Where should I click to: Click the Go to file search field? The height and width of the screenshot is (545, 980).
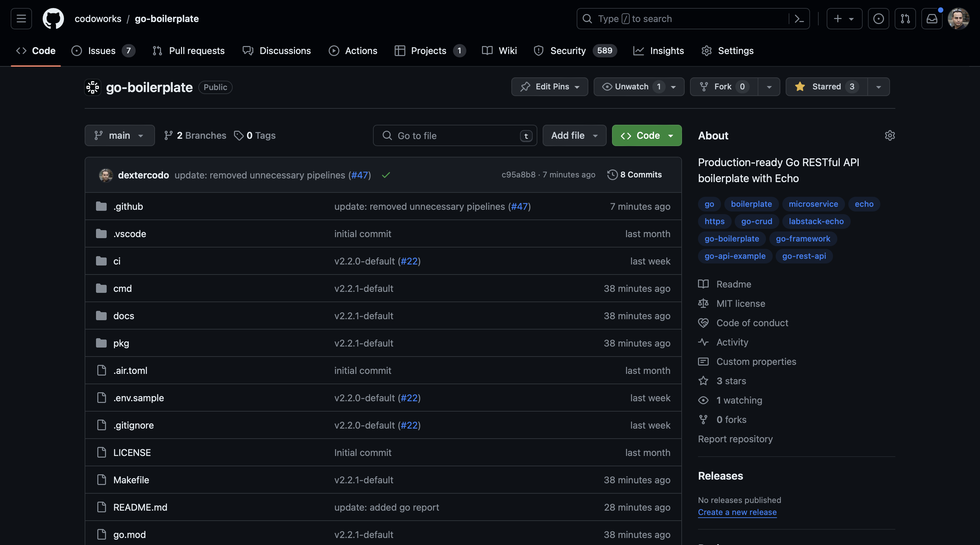point(455,135)
